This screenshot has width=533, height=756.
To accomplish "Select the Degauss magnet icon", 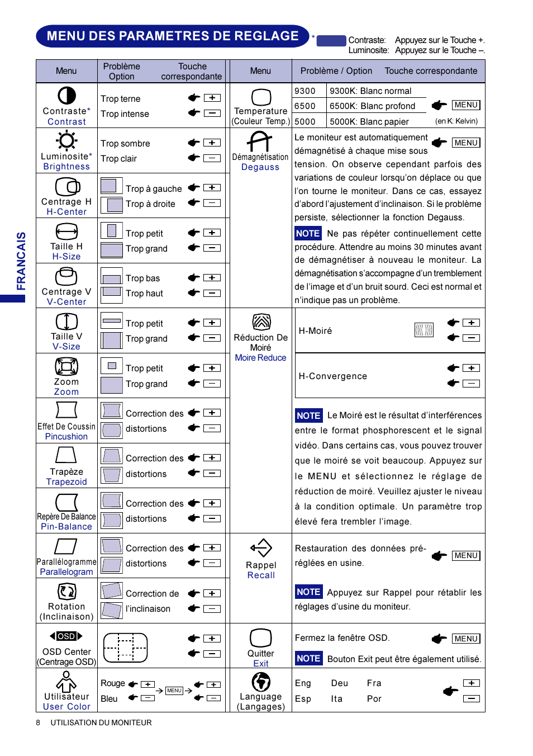I will [x=260, y=141].
